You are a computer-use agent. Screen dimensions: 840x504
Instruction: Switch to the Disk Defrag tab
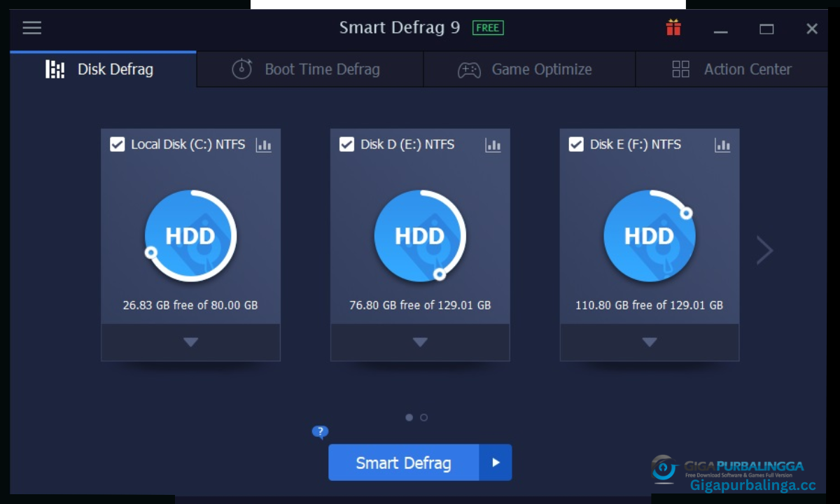pos(103,69)
